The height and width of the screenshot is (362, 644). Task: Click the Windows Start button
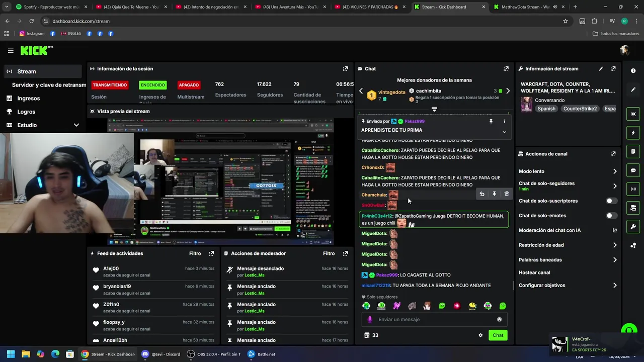coord(11,354)
